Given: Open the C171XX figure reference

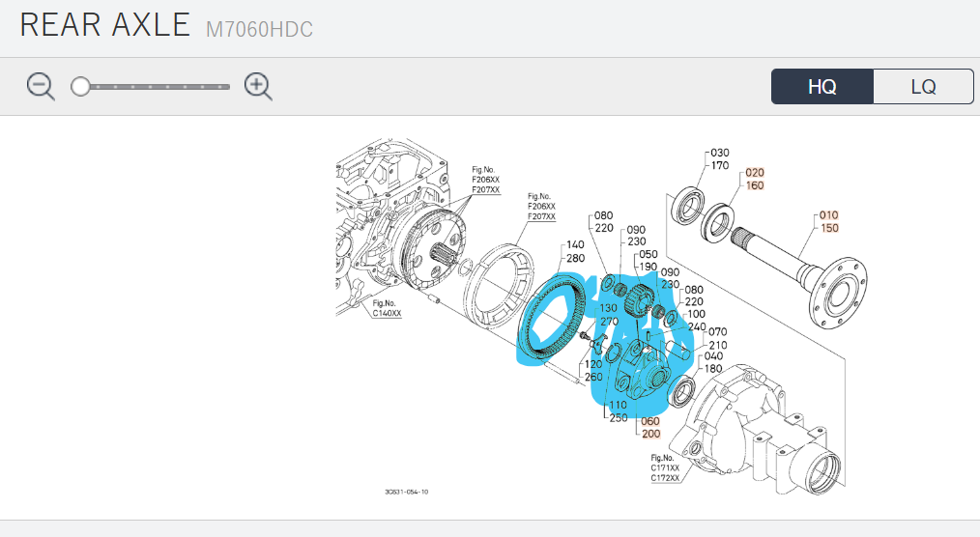Looking at the screenshot, I should pyautogui.click(x=664, y=467).
